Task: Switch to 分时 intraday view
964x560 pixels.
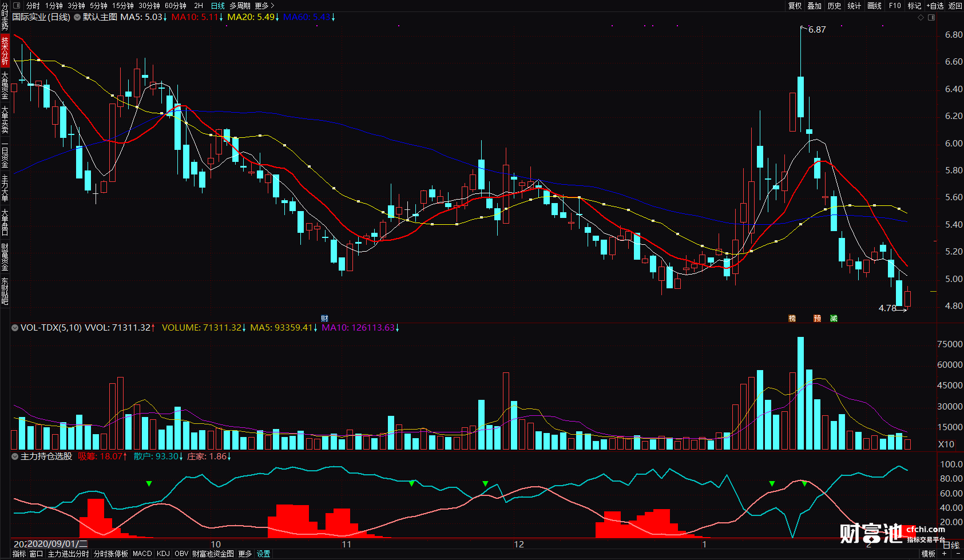Action: [33, 6]
